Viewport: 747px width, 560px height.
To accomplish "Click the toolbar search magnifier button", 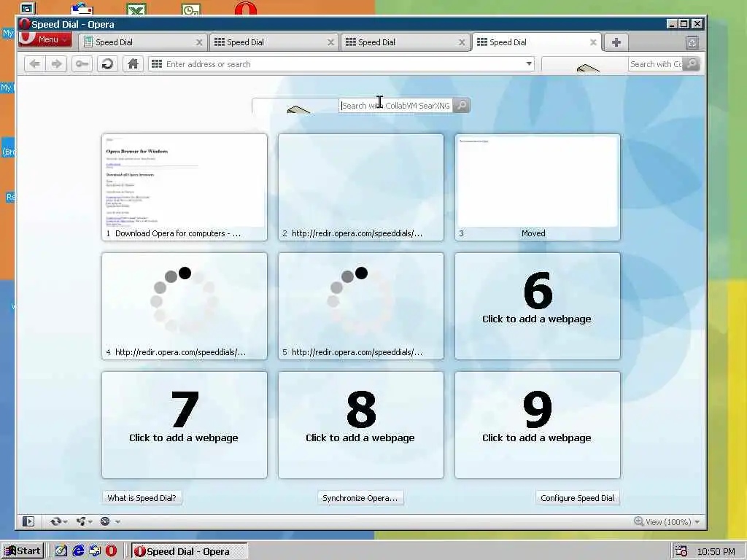I will pos(692,64).
